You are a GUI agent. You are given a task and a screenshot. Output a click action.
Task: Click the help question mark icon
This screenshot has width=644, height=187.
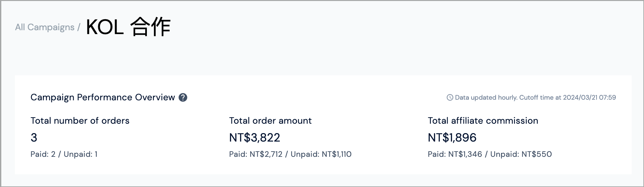(183, 97)
